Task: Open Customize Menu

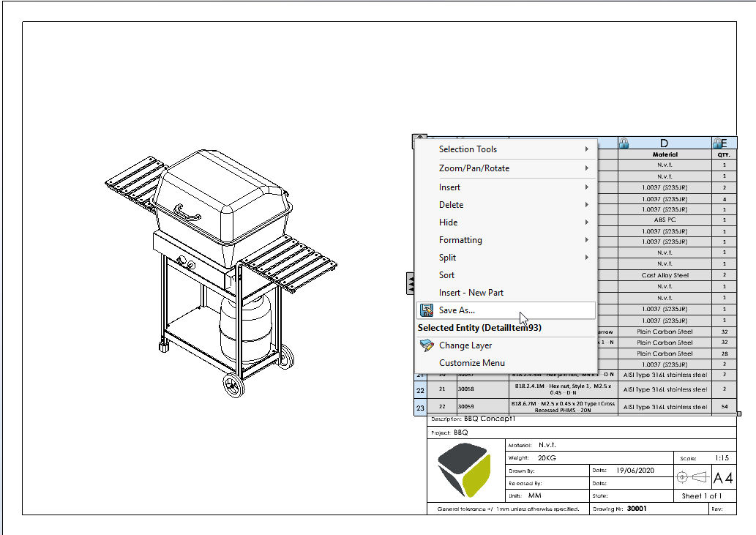Action: (471, 362)
